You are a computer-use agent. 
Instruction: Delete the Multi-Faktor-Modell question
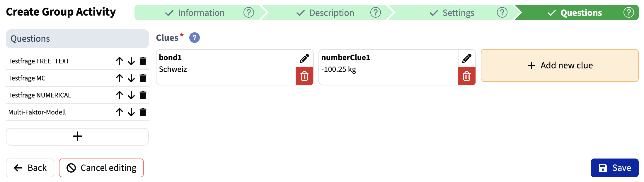[143, 112]
